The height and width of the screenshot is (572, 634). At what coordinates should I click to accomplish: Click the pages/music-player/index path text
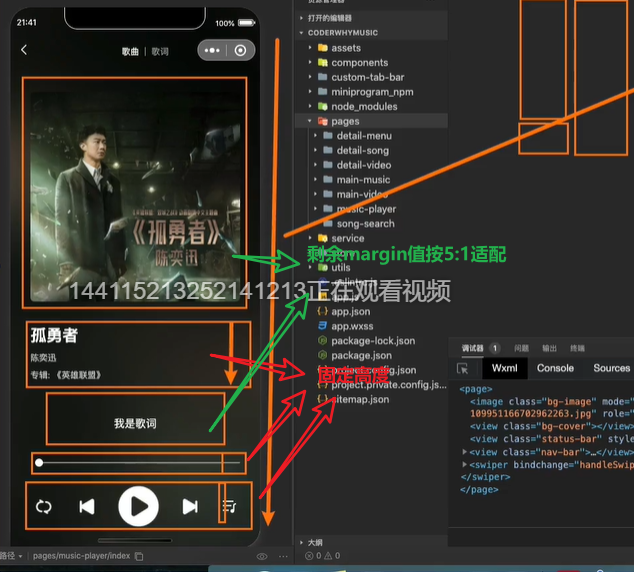coord(81,556)
